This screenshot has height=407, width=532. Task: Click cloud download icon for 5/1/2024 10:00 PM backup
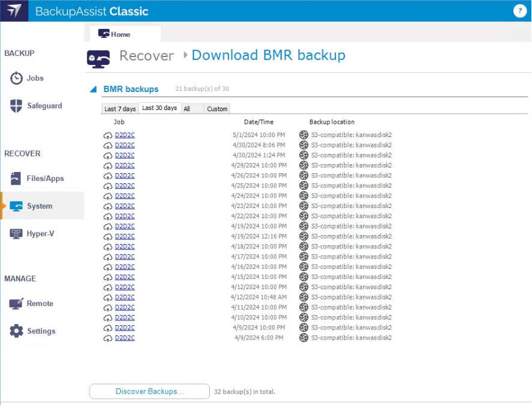[x=108, y=135]
